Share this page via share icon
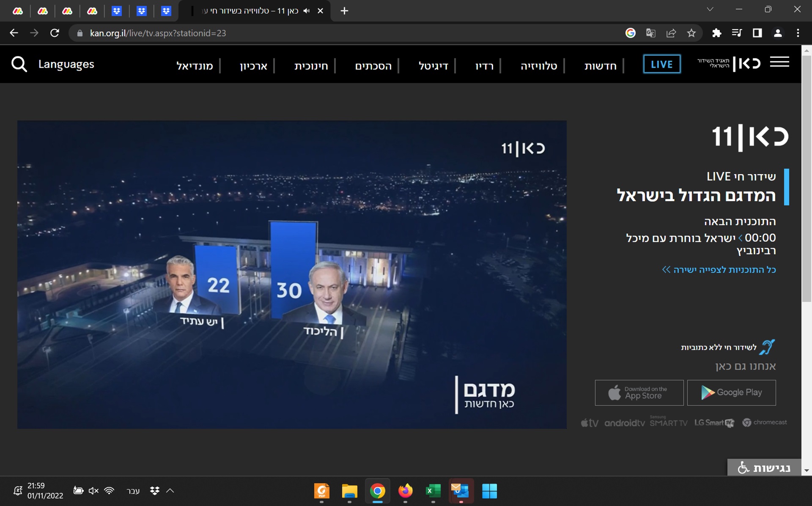The width and height of the screenshot is (812, 506). [671, 33]
